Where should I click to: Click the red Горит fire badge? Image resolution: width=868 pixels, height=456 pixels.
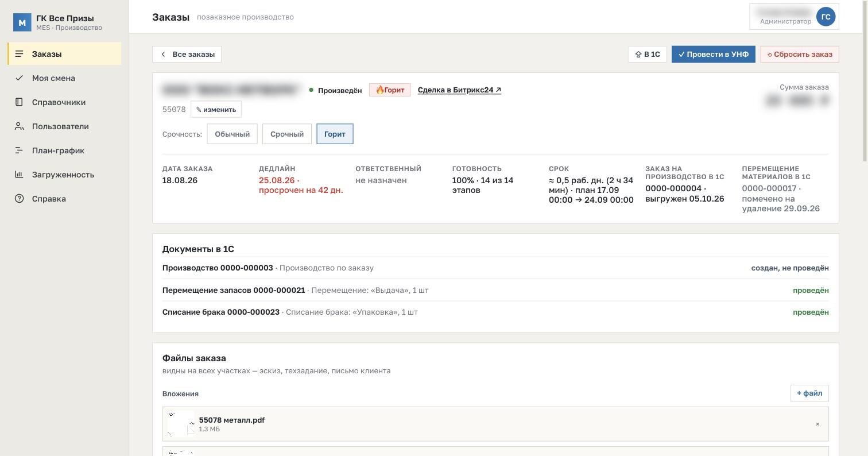(390, 90)
